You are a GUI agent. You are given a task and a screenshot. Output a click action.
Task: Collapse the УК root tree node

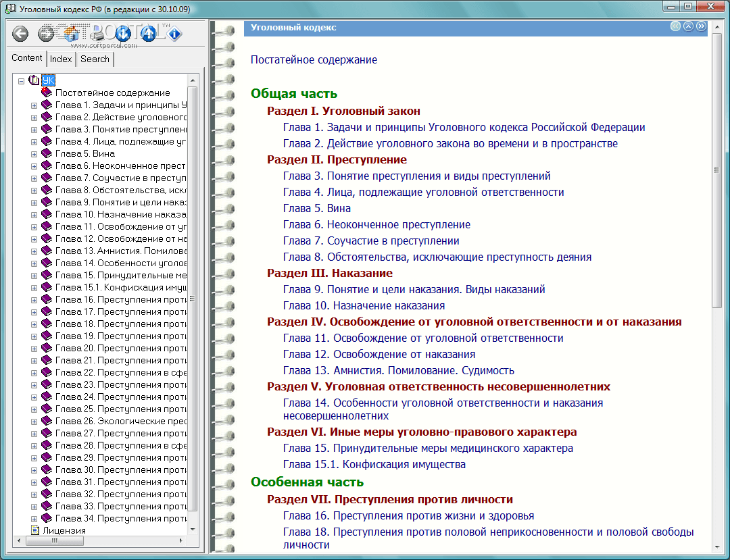pyautogui.click(x=22, y=81)
